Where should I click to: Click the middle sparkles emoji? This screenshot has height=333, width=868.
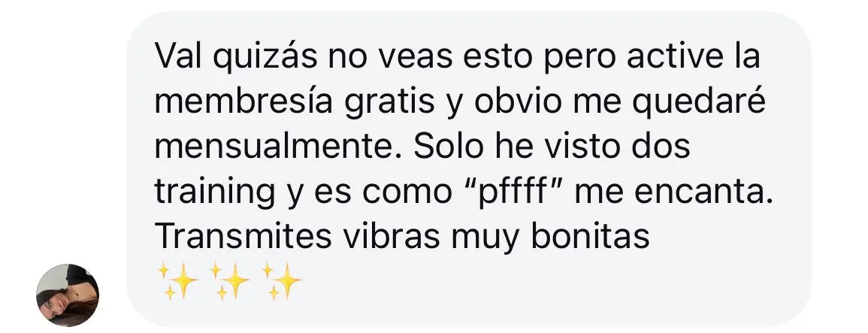(x=230, y=281)
